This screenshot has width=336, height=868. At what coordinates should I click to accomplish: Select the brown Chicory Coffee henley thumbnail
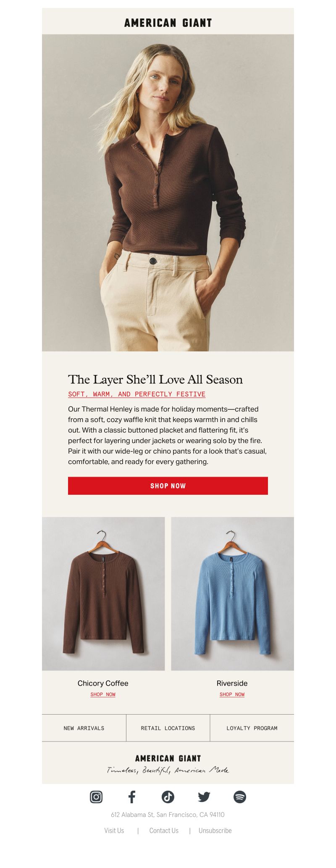pyautogui.click(x=103, y=594)
